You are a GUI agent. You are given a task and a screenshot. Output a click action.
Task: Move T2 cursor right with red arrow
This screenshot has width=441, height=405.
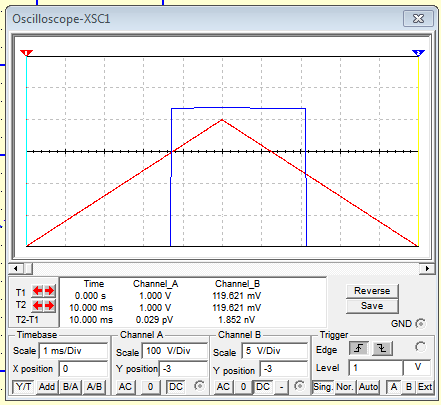(49, 305)
